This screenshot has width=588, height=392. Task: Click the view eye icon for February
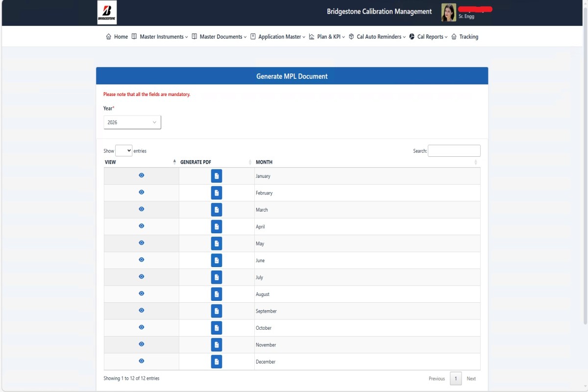(x=142, y=192)
